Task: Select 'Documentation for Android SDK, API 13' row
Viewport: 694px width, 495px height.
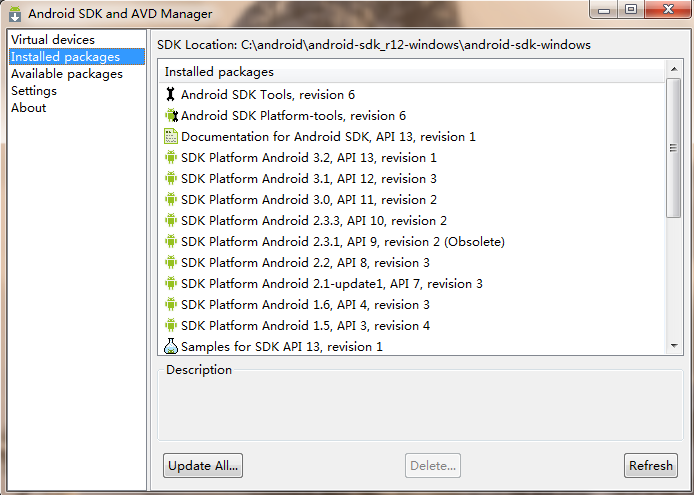Action: [x=412, y=136]
